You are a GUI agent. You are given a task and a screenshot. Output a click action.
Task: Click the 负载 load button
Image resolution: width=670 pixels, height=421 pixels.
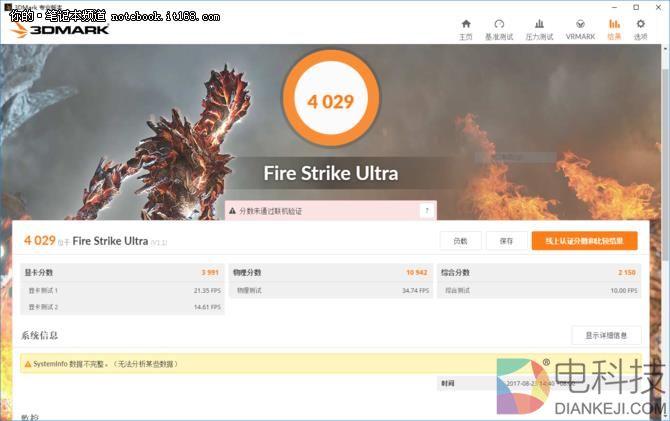tap(460, 241)
